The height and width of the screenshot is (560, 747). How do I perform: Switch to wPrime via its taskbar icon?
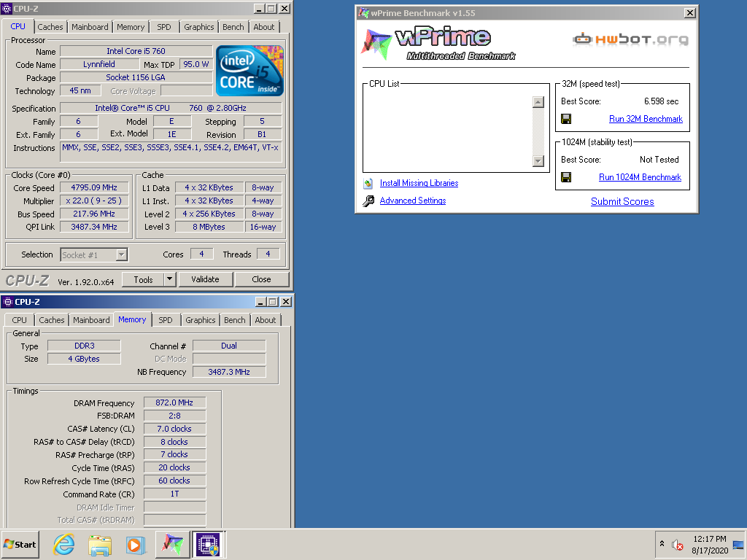click(172, 544)
